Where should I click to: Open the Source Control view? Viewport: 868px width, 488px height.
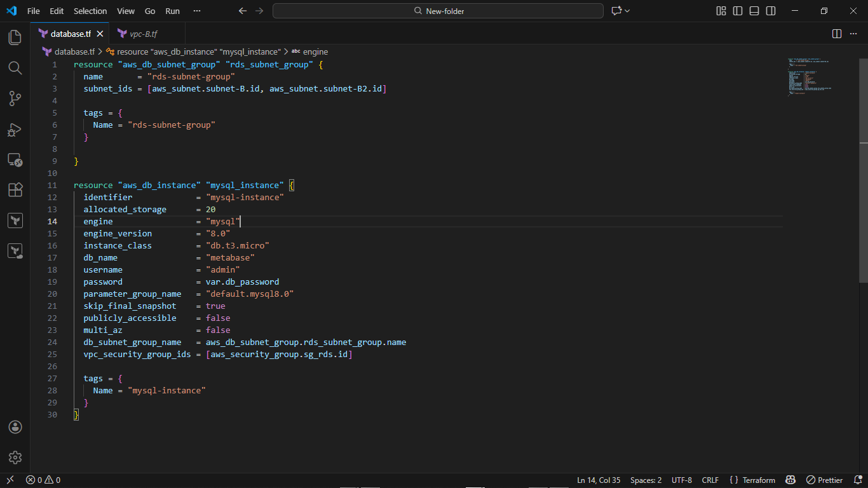(x=15, y=98)
